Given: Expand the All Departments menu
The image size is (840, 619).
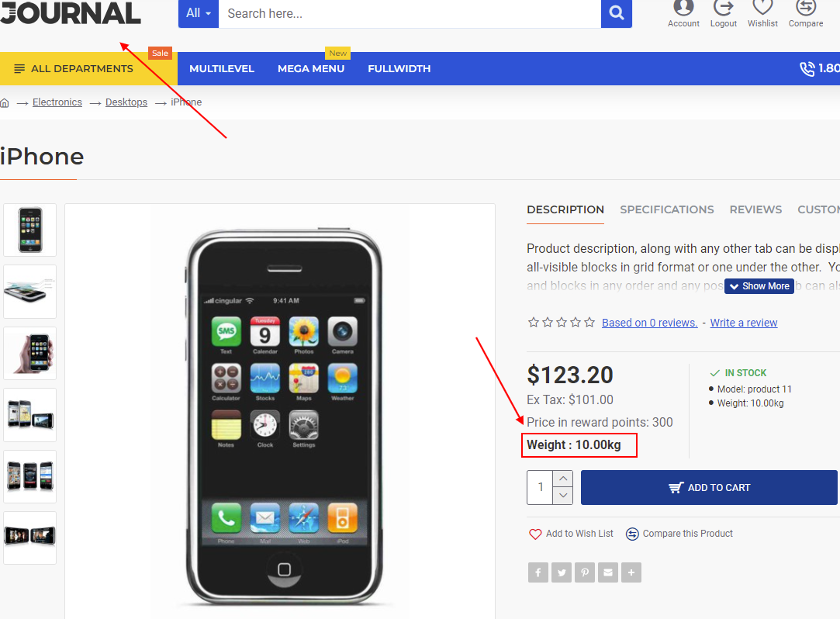Looking at the screenshot, I should tap(74, 68).
